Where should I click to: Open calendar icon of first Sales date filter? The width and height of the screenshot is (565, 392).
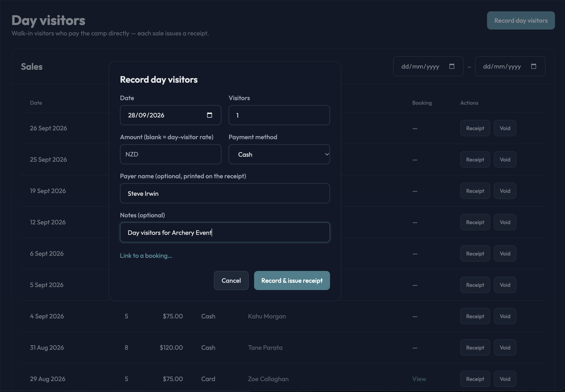[x=452, y=66]
